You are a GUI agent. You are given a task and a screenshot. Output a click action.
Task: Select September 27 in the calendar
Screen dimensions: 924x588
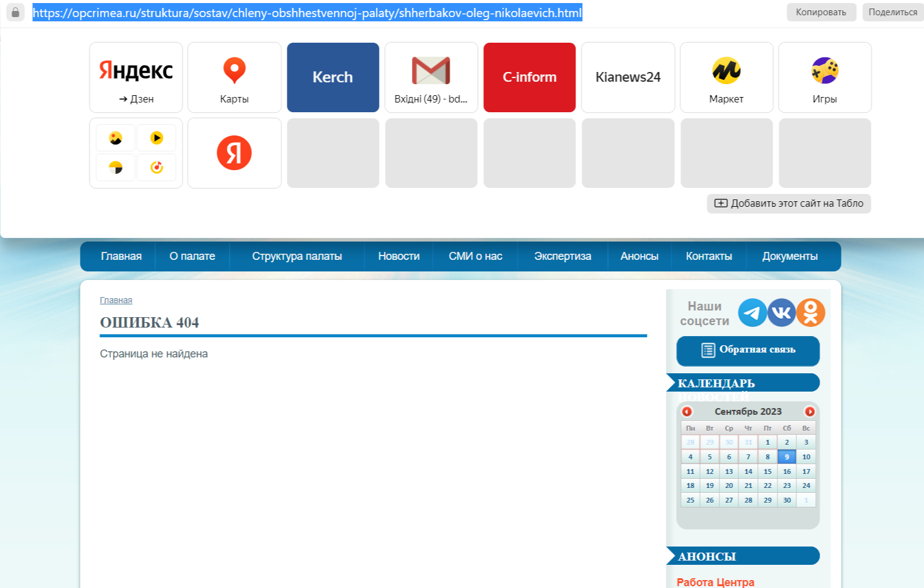click(x=729, y=500)
